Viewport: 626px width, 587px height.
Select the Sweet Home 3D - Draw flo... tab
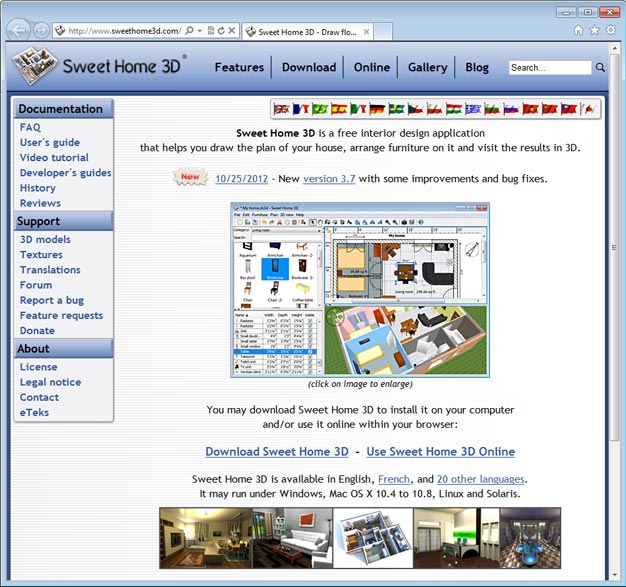[307, 32]
